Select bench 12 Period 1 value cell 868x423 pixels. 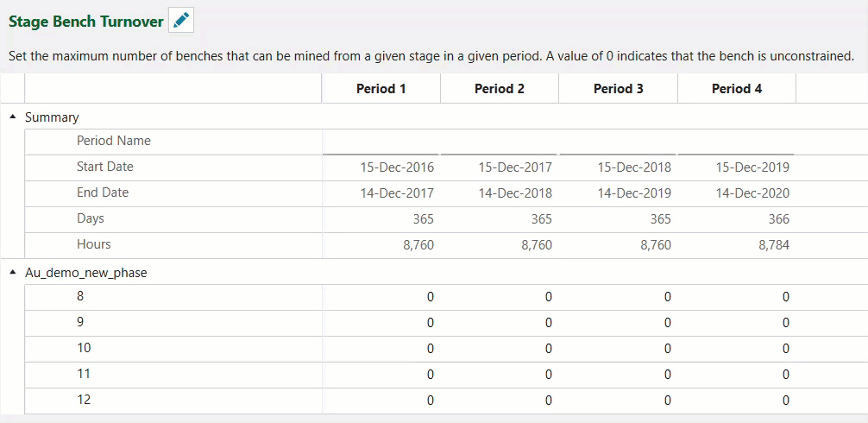point(381,401)
